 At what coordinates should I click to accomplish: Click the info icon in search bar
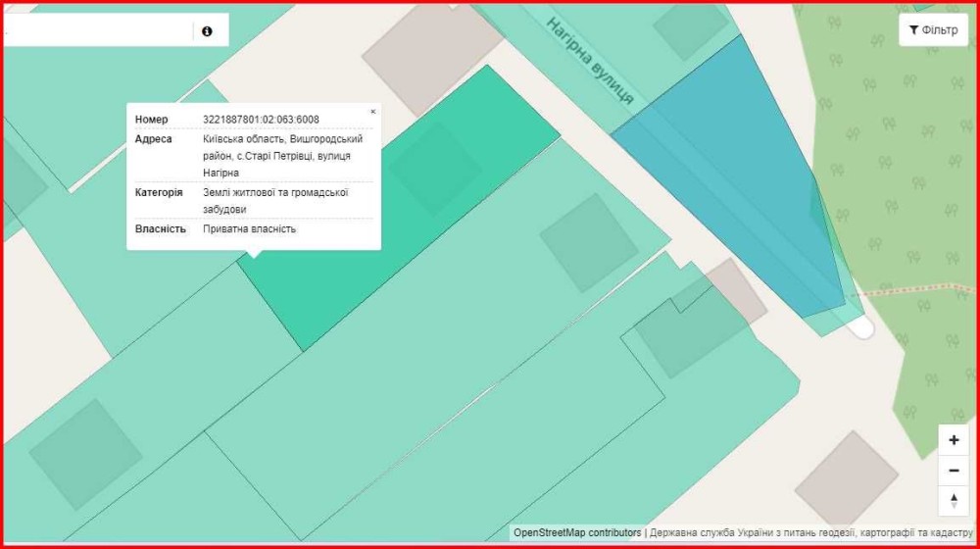click(x=207, y=31)
